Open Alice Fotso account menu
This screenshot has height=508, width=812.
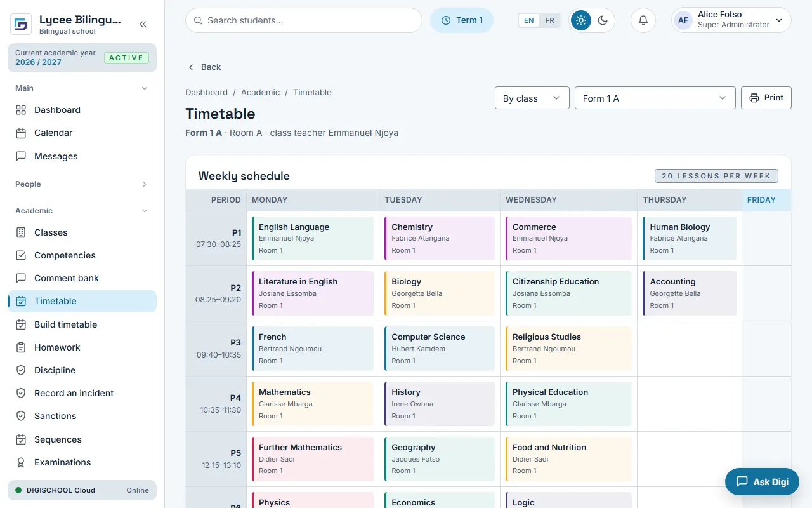point(731,20)
